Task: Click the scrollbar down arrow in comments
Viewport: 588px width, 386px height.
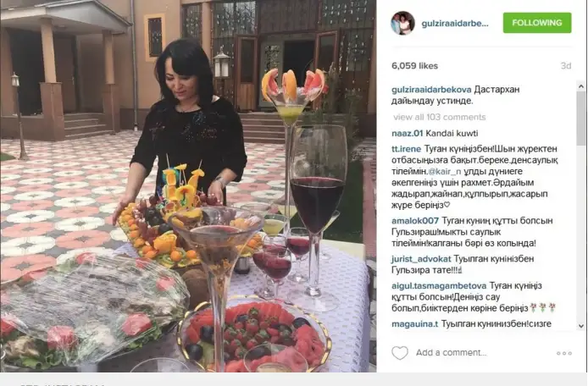Action: click(x=581, y=326)
